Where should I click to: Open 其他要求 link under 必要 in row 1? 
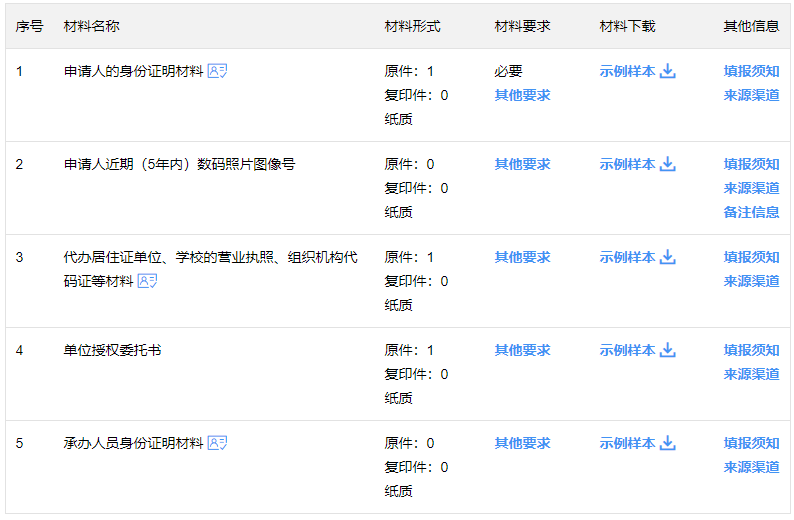tap(522, 95)
